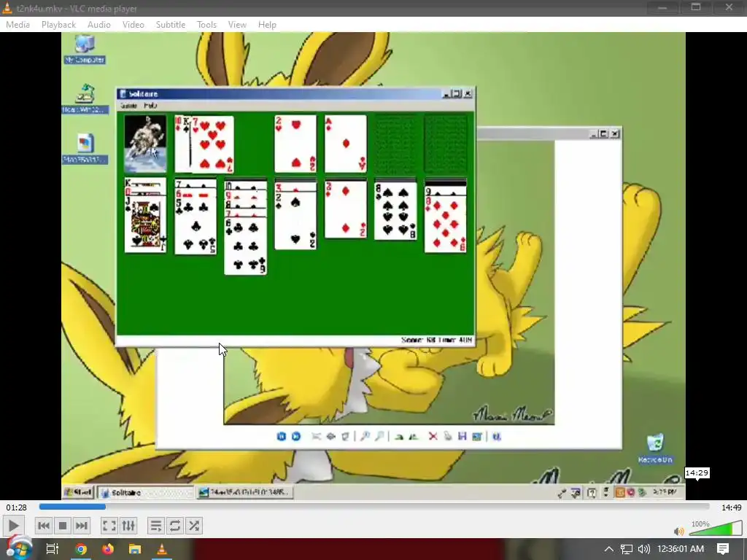The height and width of the screenshot is (560, 747).
Task: Click the viewer Help icon in toolbar
Action: (x=497, y=436)
